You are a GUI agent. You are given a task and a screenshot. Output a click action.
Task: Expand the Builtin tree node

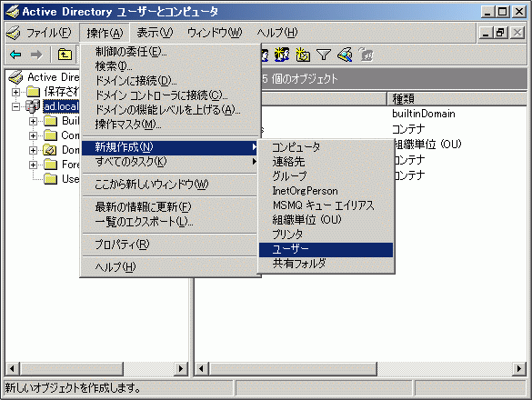[x=33, y=121]
